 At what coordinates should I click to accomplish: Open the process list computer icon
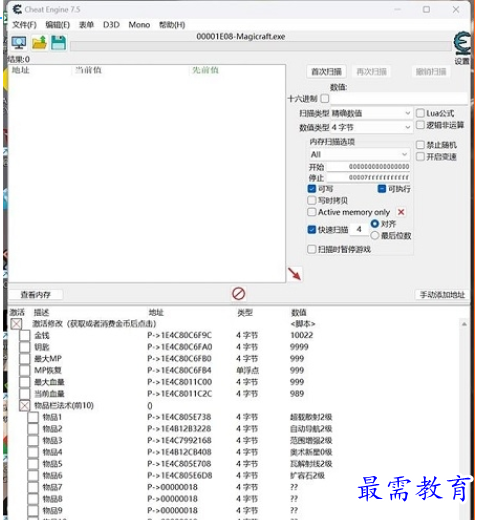tap(19, 43)
